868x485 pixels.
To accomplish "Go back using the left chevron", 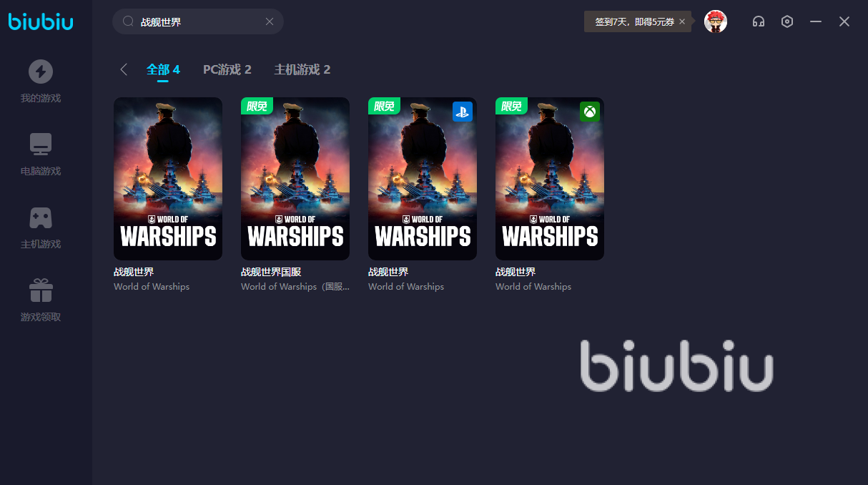I will tap(124, 69).
